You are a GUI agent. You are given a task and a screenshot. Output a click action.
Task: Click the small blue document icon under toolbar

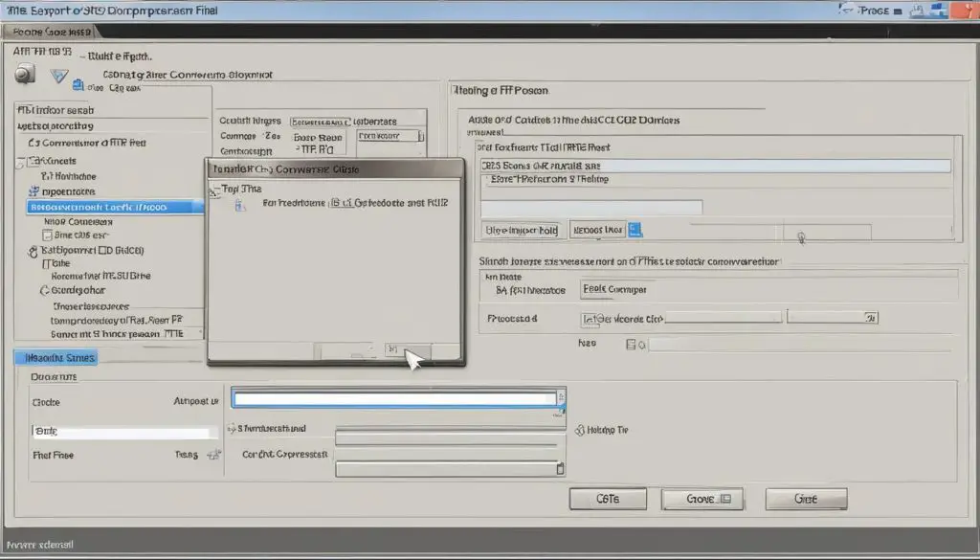click(x=78, y=84)
